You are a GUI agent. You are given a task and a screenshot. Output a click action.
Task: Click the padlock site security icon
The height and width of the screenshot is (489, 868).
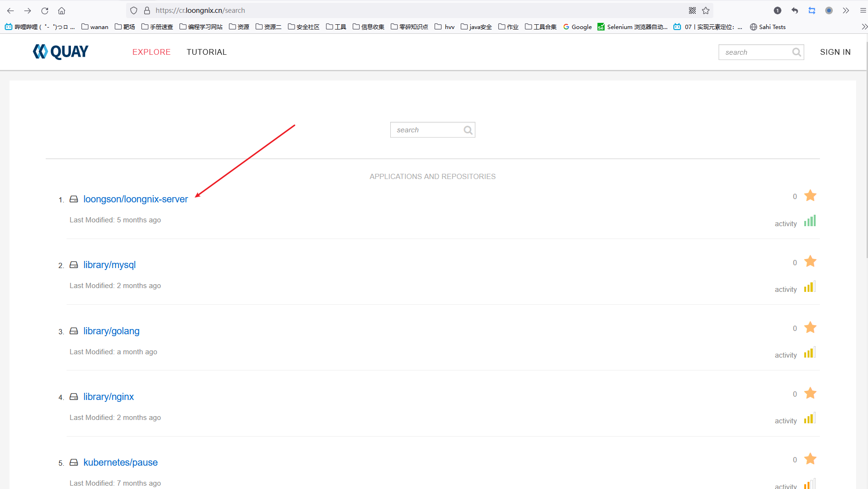point(147,10)
